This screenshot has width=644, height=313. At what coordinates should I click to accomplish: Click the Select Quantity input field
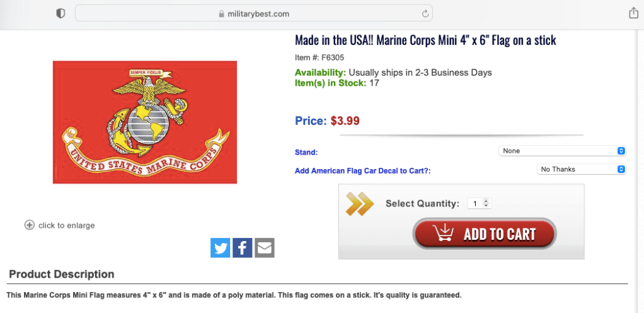(x=480, y=203)
